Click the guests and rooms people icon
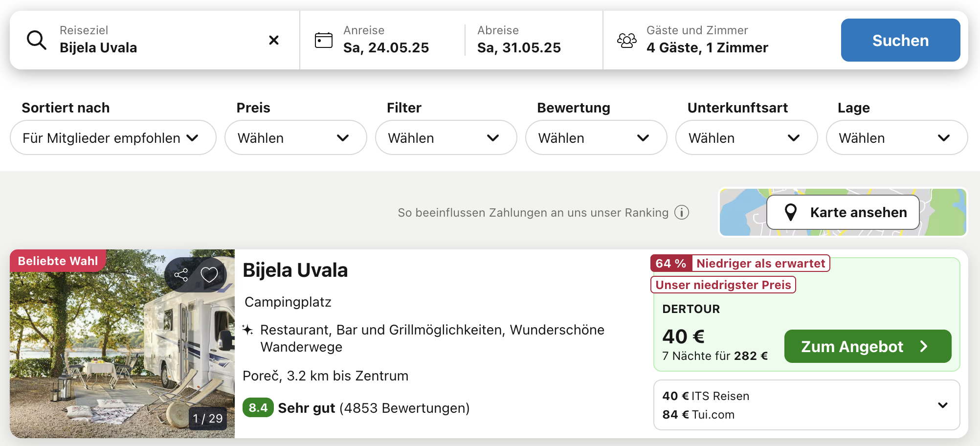 pos(627,40)
